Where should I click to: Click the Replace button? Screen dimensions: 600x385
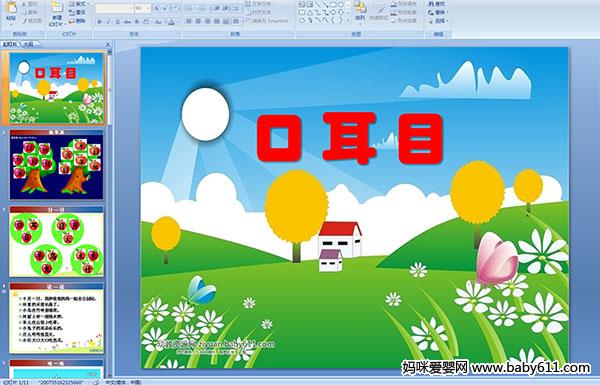(437, 12)
